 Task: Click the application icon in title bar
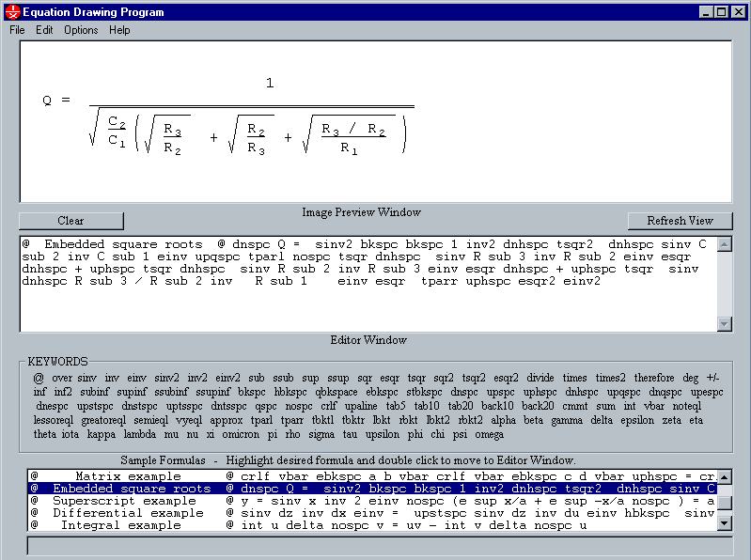pos(10,11)
